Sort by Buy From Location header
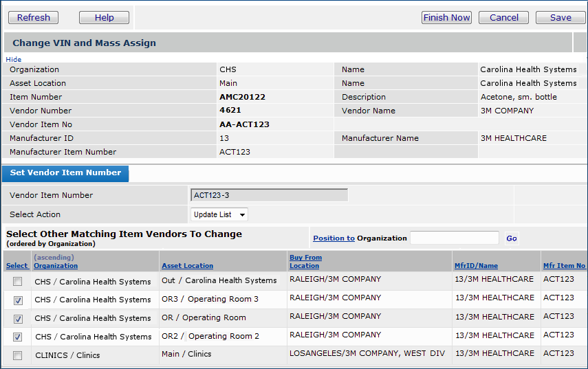This screenshot has height=369, width=588. point(305,262)
